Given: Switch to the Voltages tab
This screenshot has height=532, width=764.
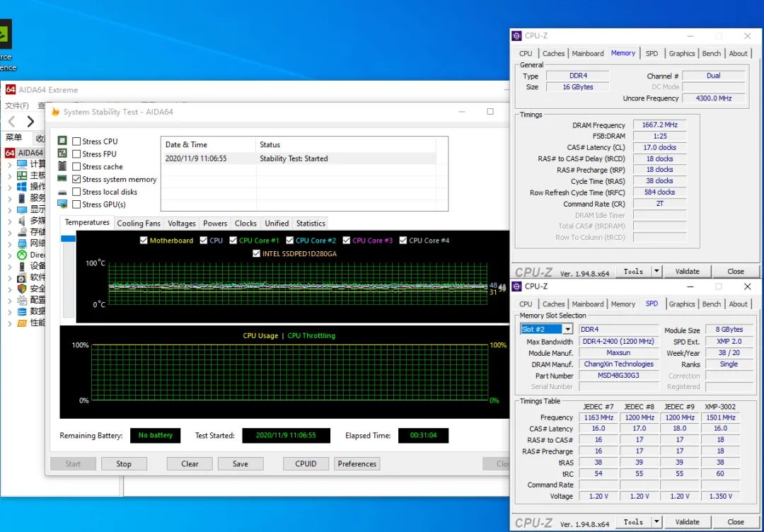Looking at the screenshot, I should click(x=182, y=224).
